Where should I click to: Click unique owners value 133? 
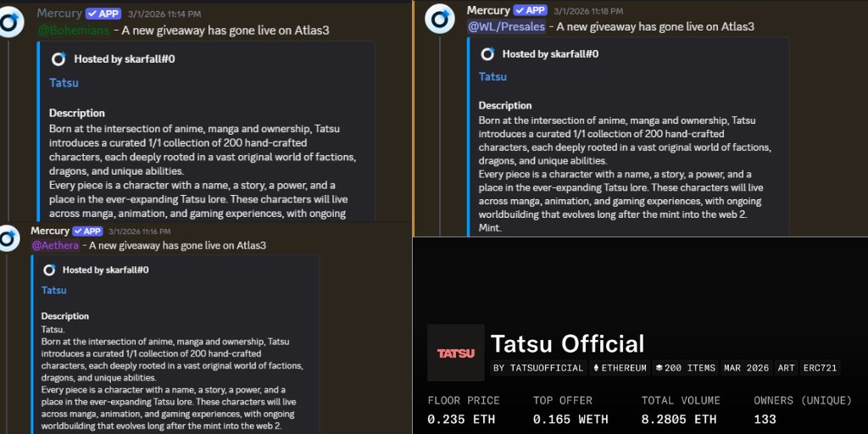click(x=765, y=419)
